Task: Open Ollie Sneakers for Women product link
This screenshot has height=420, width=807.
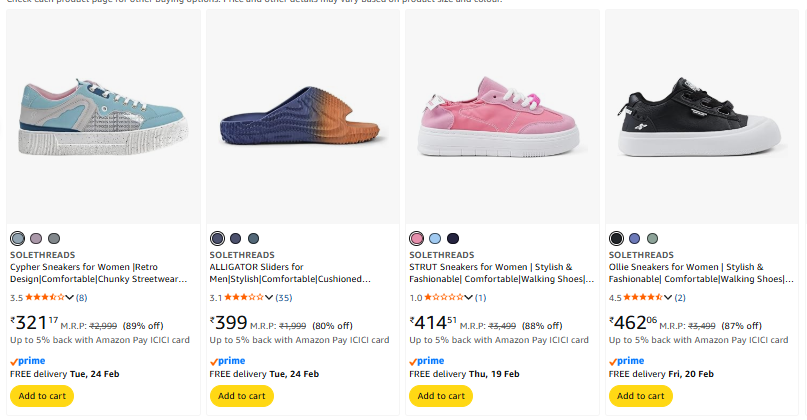Action: 694,273
